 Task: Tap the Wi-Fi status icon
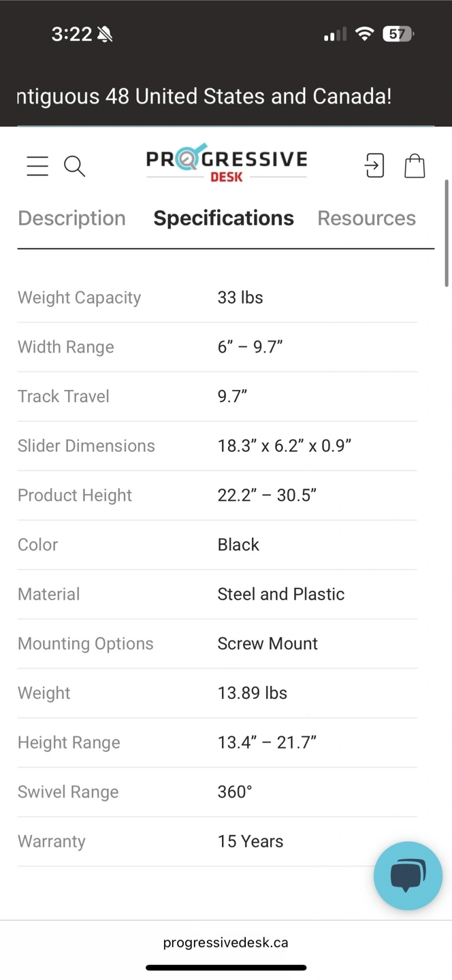(x=365, y=34)
